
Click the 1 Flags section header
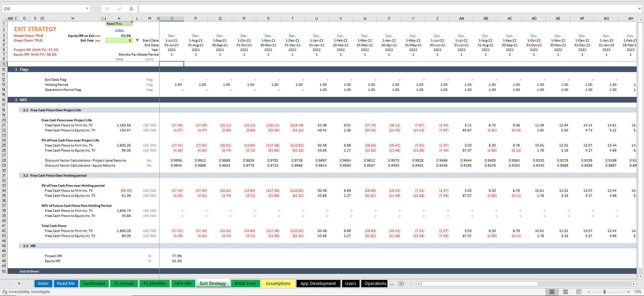coord(22,69)
